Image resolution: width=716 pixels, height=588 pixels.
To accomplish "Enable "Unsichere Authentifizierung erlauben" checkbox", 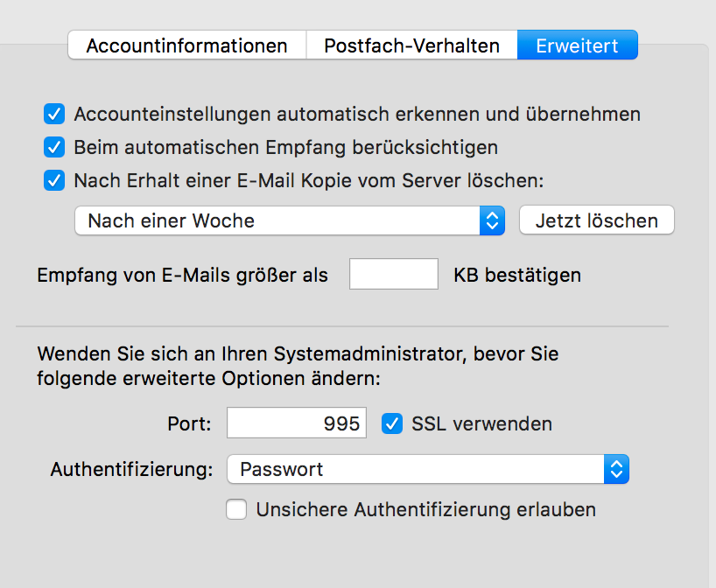I will pos(236,509).
